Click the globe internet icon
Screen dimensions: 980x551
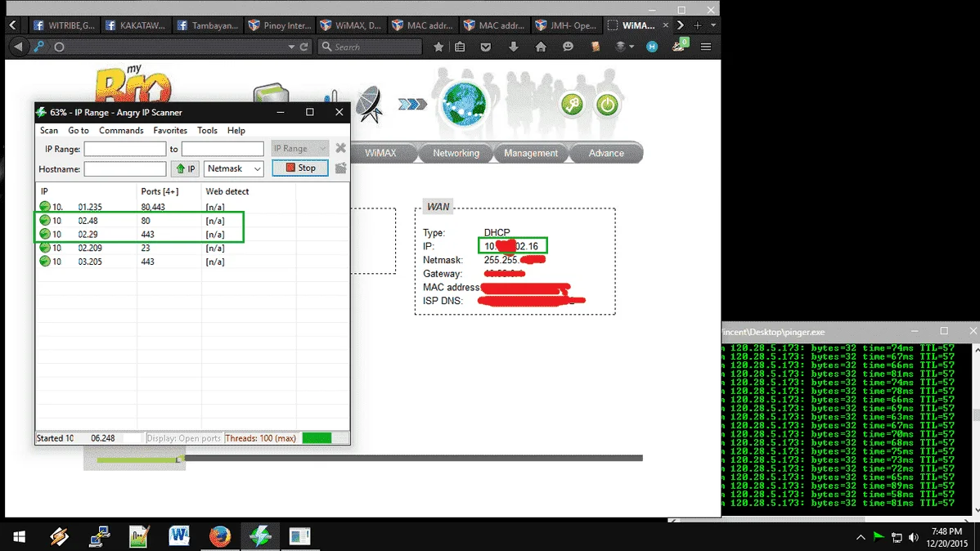[x=464, y=105]
